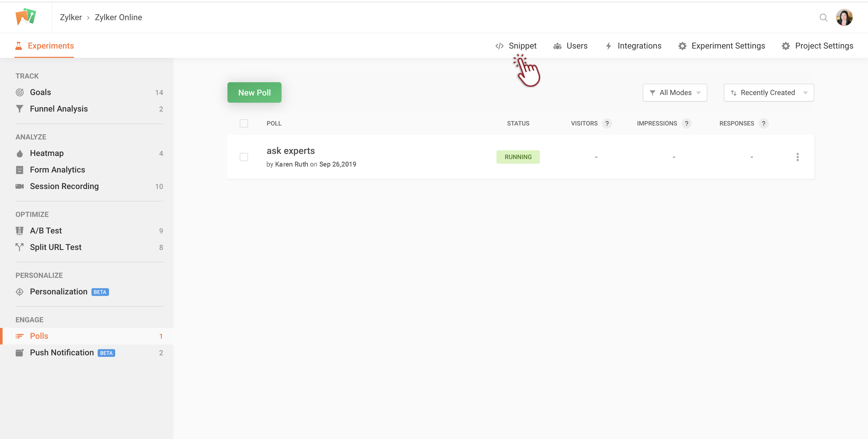The width and height of the screenshot is (868, 439).
Task: Tick the select-all polls checkbox
Action: pos(244,124)
